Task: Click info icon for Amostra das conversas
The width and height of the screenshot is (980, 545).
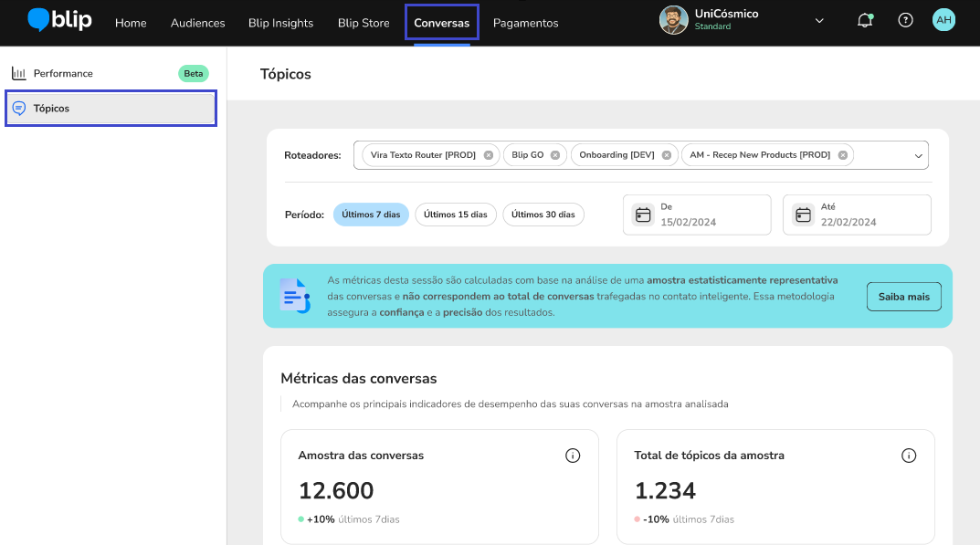Action: coord(573,456)
